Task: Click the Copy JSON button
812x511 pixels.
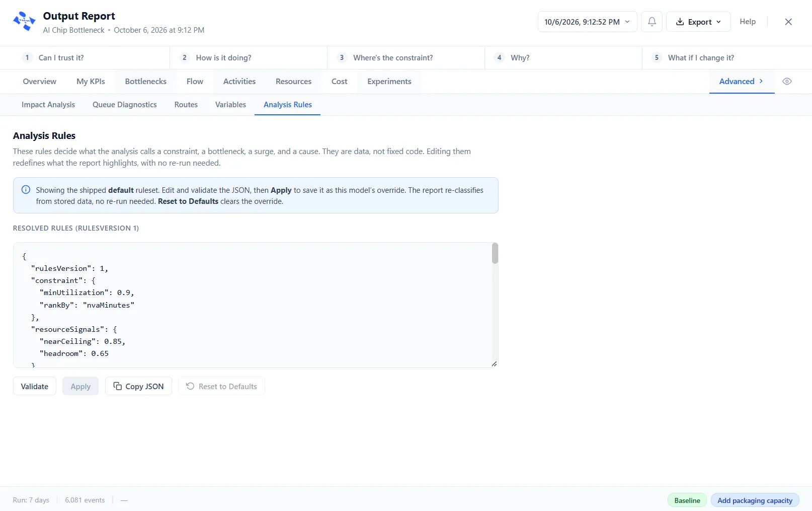Action: (x=138, y=386)
